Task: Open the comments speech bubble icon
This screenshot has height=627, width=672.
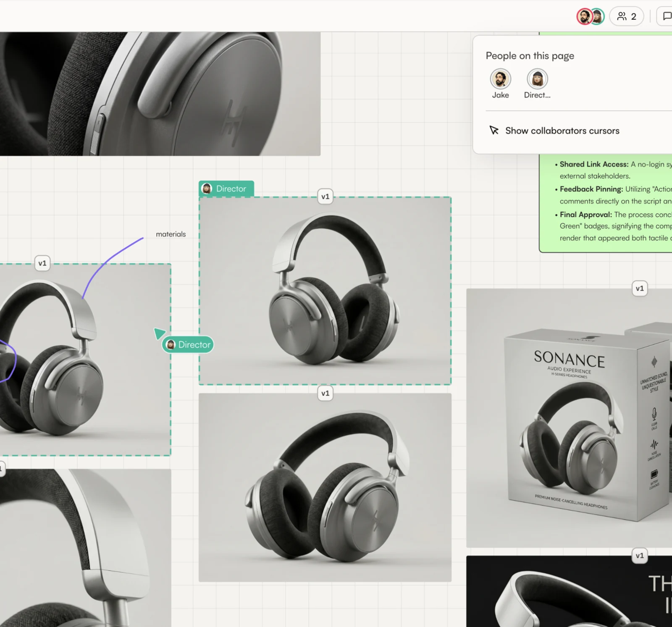Action: tap(667, 16)
